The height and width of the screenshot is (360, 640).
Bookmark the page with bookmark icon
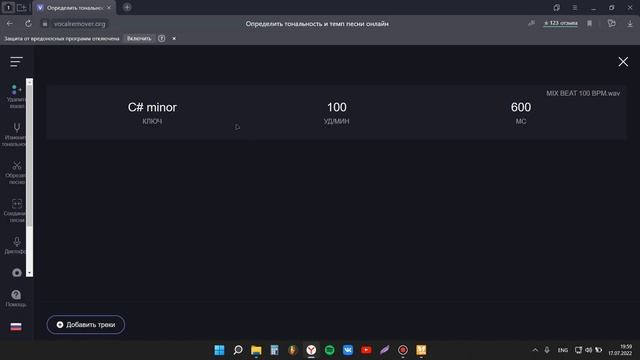point(589,24)
